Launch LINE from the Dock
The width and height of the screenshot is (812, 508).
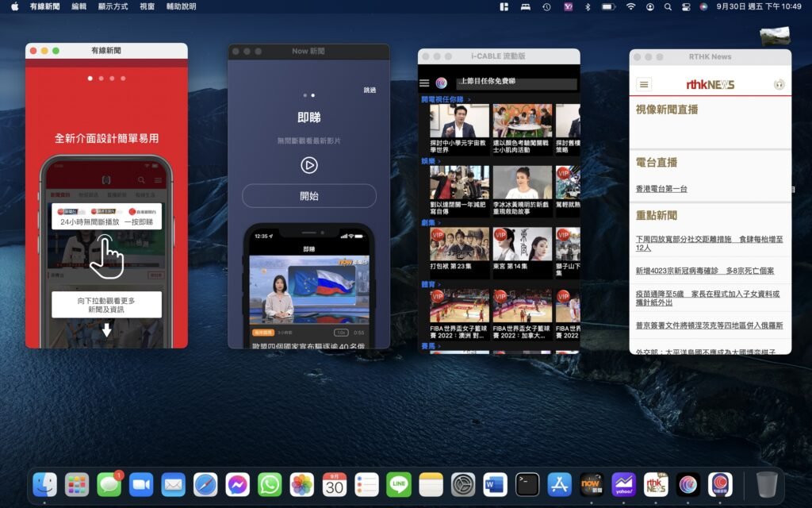(x=399, y=485)
